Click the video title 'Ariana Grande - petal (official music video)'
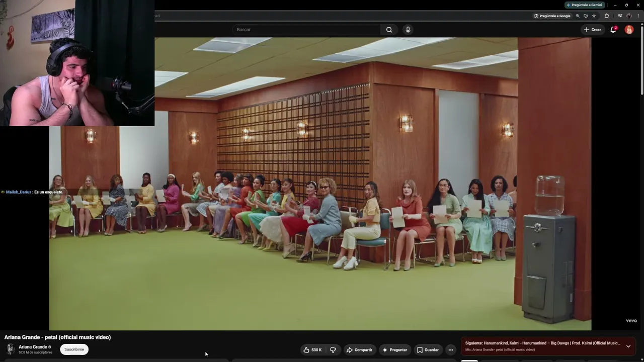Screen dimensions: 644x362 tap(57, 337)
